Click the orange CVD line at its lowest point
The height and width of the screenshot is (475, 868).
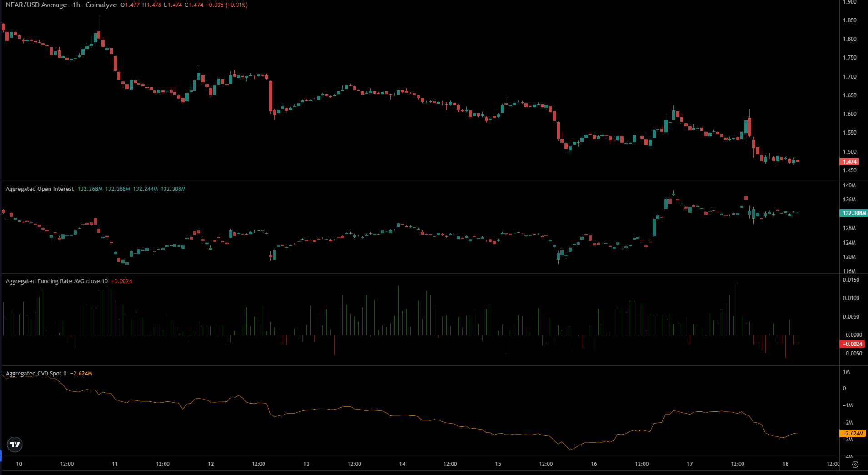(570, 450)
